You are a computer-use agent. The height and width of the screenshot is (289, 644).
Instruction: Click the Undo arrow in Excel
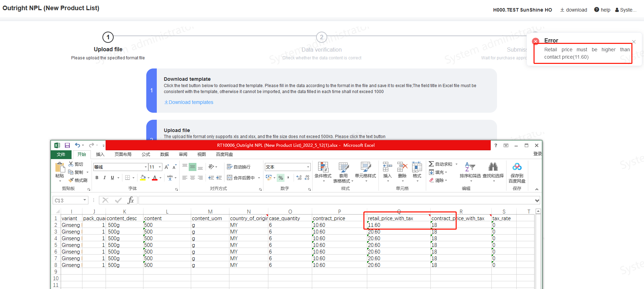coord(77,145)
